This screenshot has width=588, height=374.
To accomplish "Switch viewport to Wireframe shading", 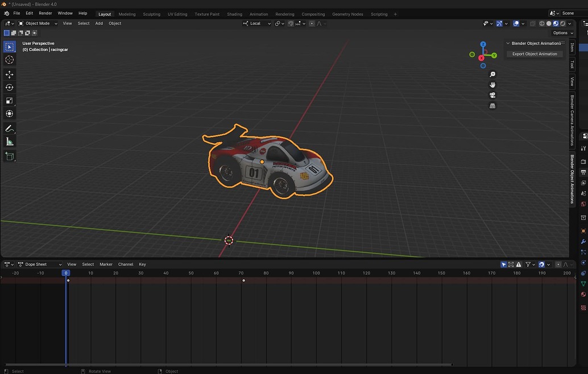I will 541,23.
